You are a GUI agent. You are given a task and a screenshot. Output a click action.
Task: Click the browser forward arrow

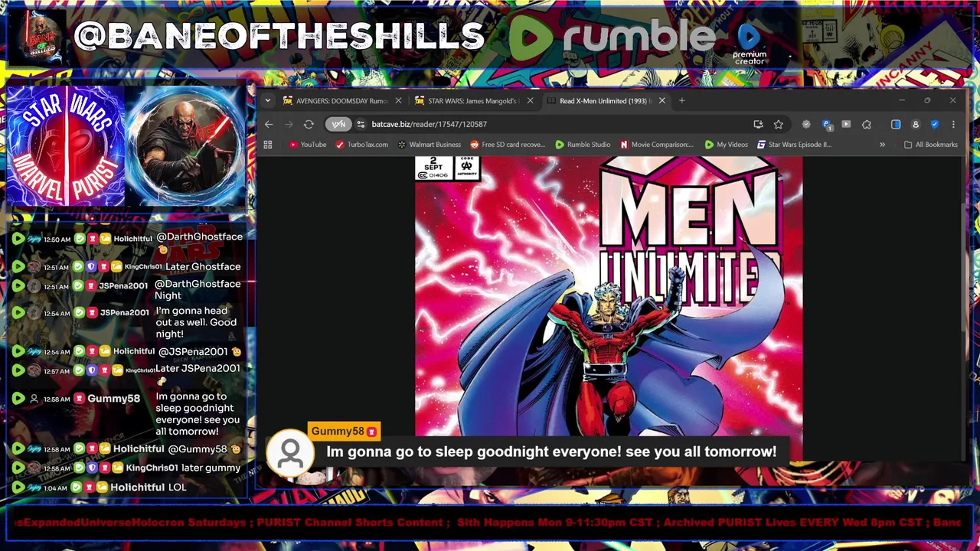pos(289,124)
